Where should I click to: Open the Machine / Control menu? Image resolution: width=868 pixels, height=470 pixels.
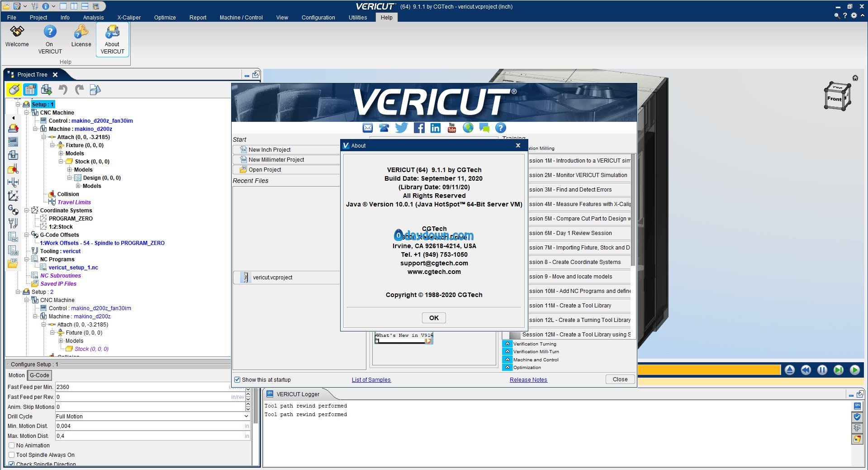point(241,17)
